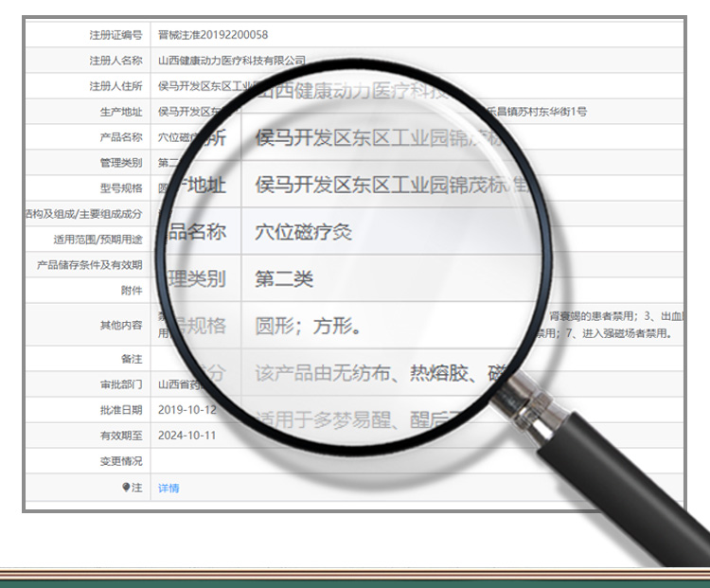Select approval date 2019-10-12
Image resolution: width=710 pixels, height=588 pixels.
click(x=187, y=410)
